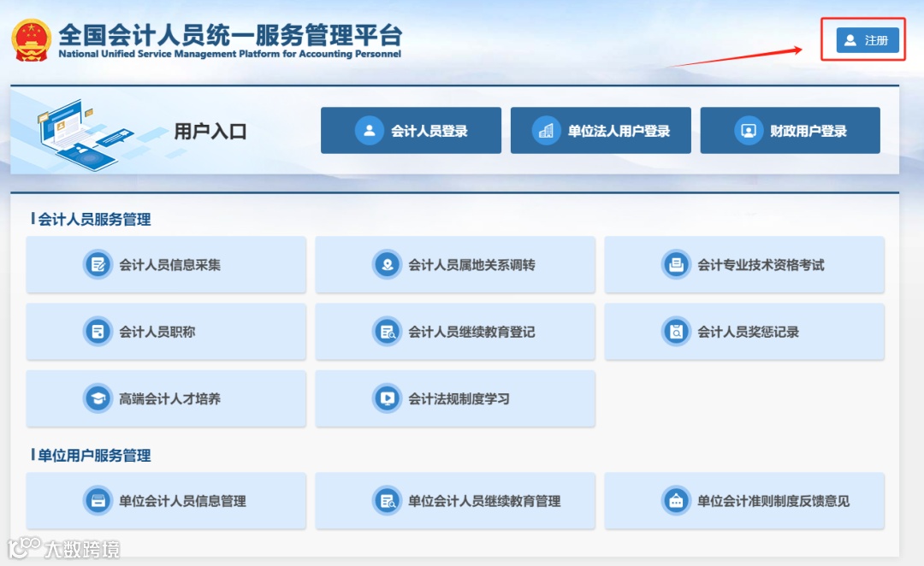Screen dimensions: 924x566
Task: Click the archive icon for 单位会计人员信息管理
Action: pyautogui.click(x=98, y=501)
